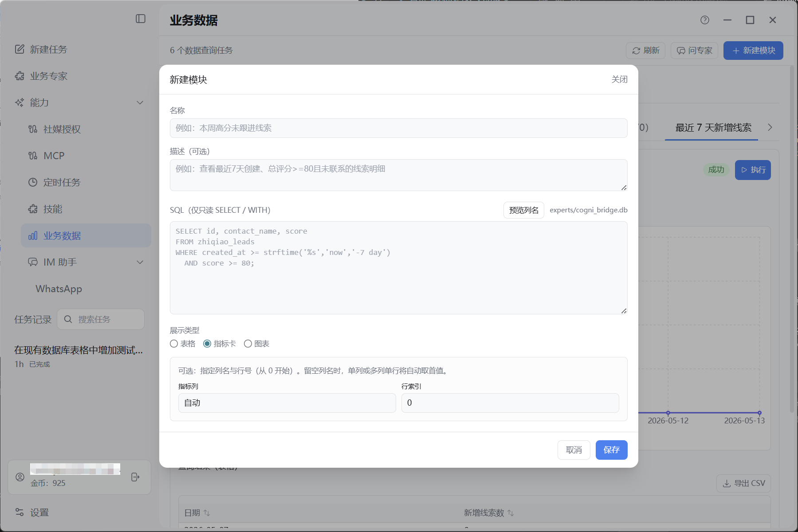This screenshot has height=532, width=798.
Task: Click chart point at 2026-05-12
Action: (x=668, y=413)
